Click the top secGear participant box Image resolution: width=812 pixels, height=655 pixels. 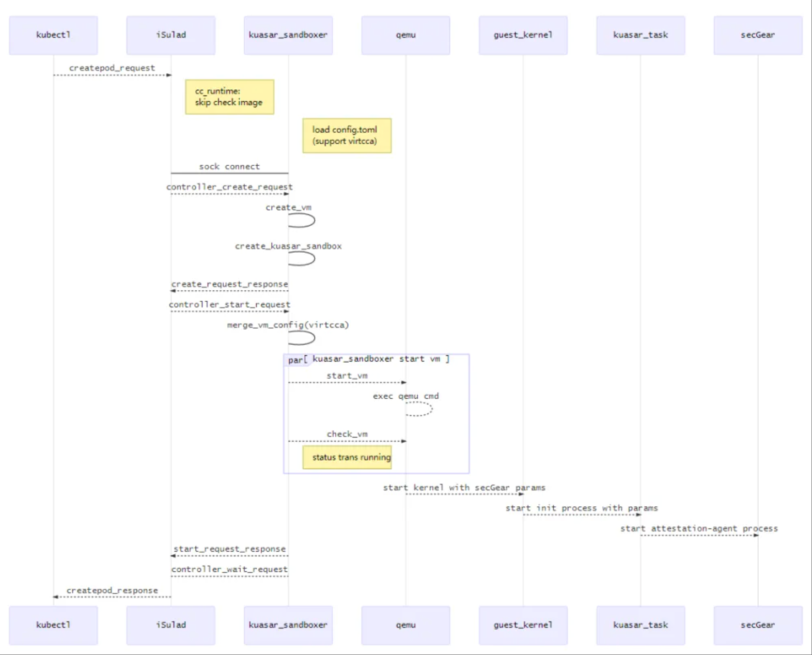pos(758,35)
